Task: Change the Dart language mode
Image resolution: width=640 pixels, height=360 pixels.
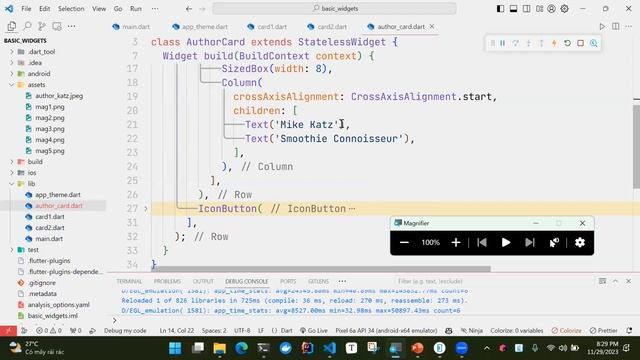Action: tap(287, 331)
